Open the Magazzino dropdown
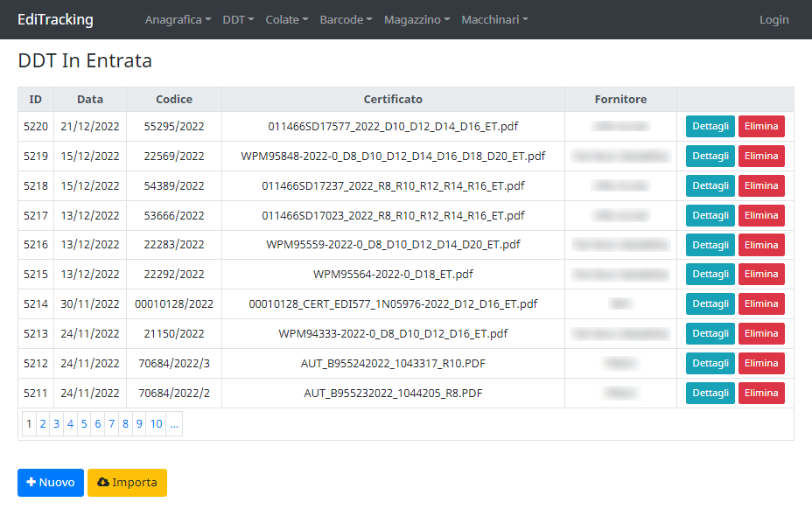812x523 pixels. click(416, 19)
